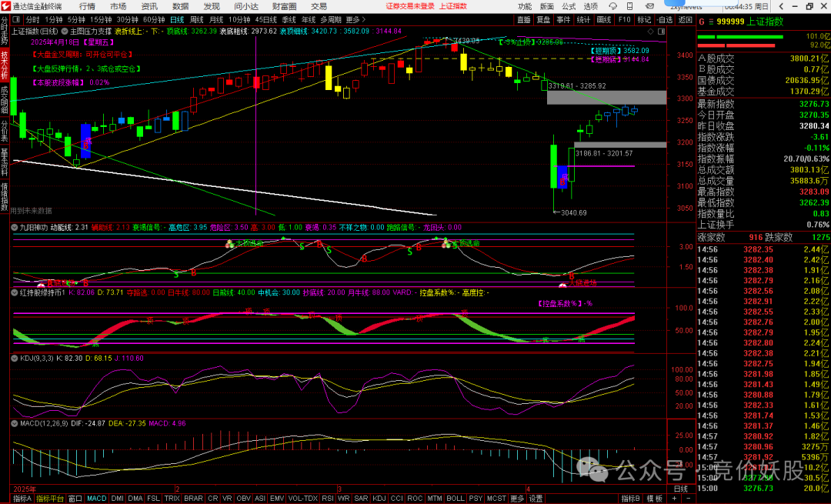831x504 pixels.
Task: Click the 直播 toolbar button
Action: click(524, 19)
